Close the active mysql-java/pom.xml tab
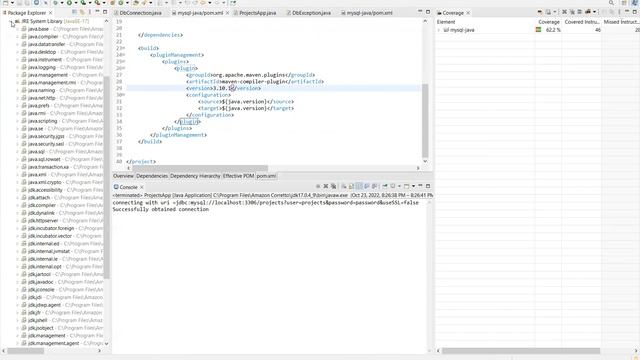Viewport: 640px width, 360px height. (x=227, y=13)
